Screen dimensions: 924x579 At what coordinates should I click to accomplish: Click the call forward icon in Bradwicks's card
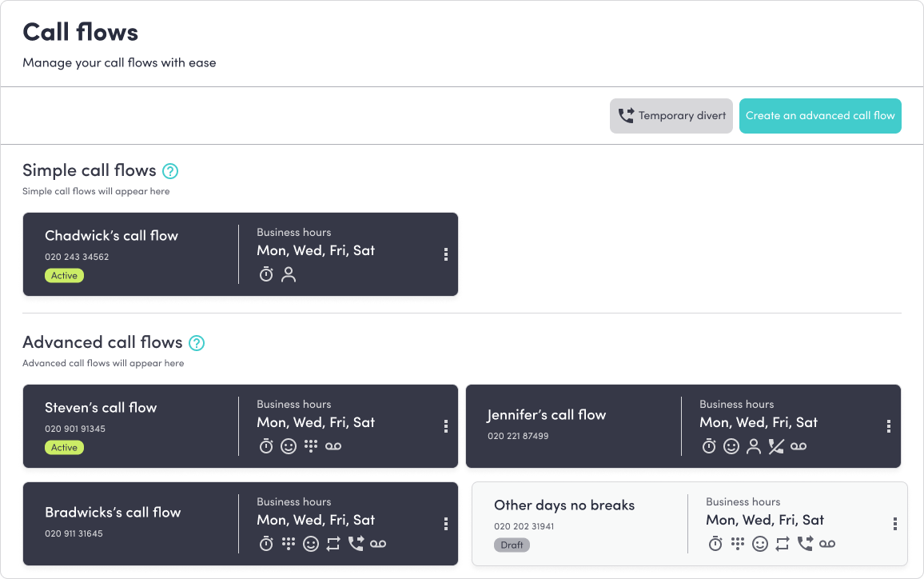356,544
